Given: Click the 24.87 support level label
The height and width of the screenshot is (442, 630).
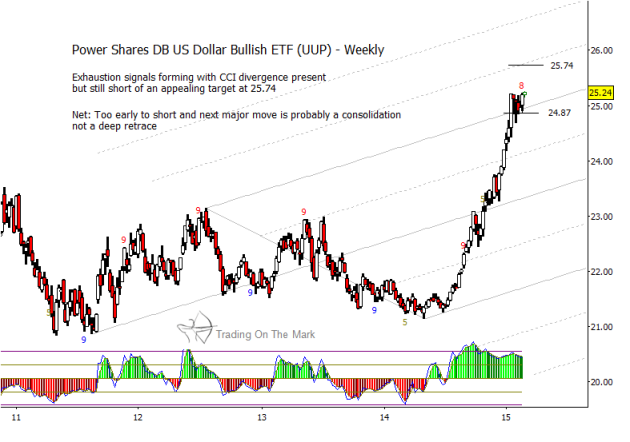Looking at the screenshot, I should [559, 113].
